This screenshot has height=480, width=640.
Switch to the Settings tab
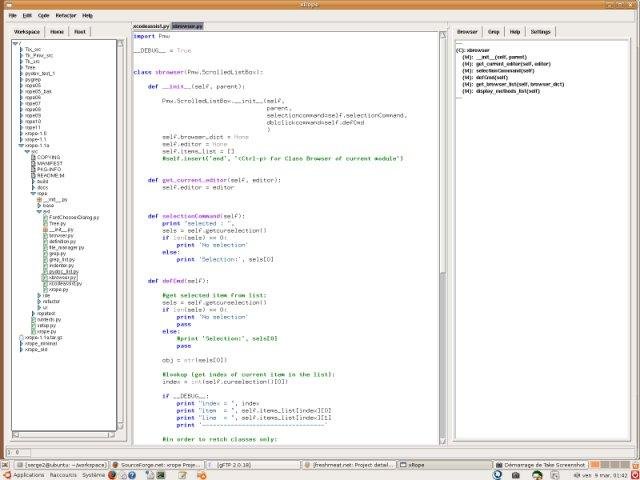coord(540,32)
